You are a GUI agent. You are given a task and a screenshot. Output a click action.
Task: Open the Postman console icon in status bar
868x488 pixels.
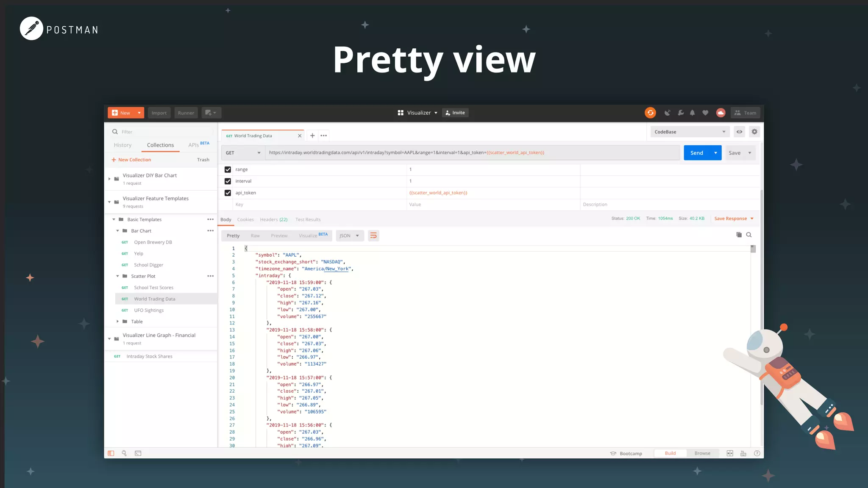[138, 453]
